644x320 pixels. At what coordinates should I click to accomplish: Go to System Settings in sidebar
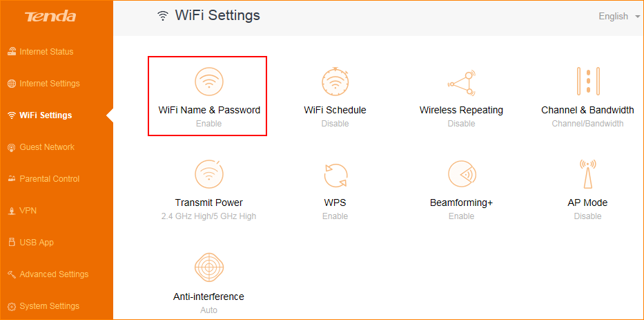coord(49,306)
